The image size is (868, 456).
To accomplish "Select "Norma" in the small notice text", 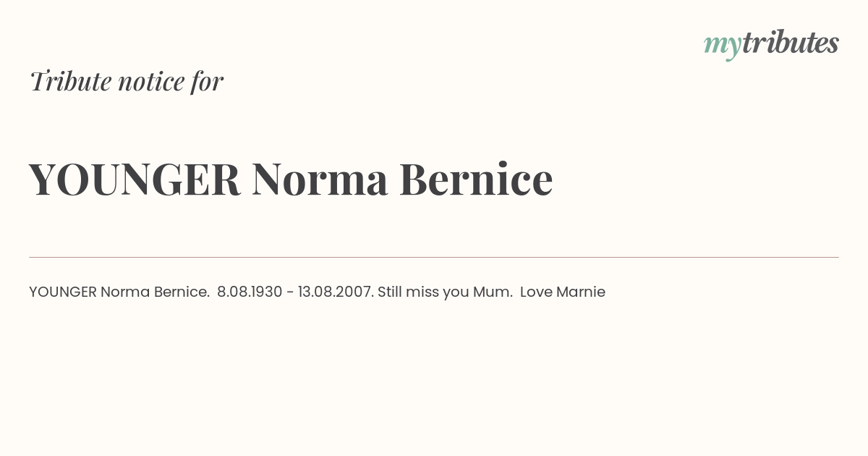I will pyautogui.click(x=125, y=292).
